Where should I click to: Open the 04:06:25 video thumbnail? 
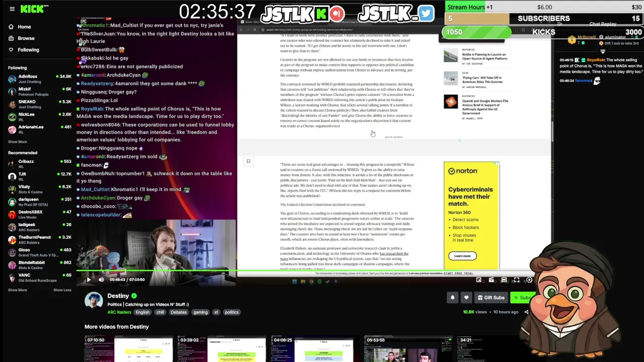coord(315,349)
